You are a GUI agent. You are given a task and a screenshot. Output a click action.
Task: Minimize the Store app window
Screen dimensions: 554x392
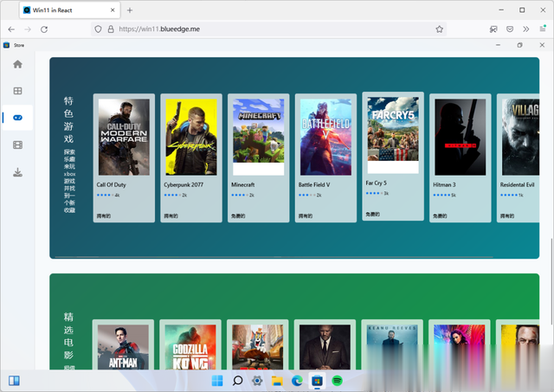pos(498,45)
